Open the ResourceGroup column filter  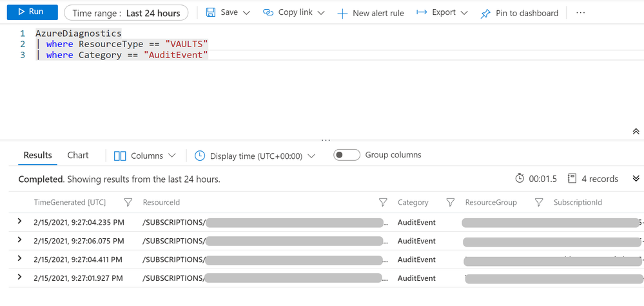click(x=539, y=203)
